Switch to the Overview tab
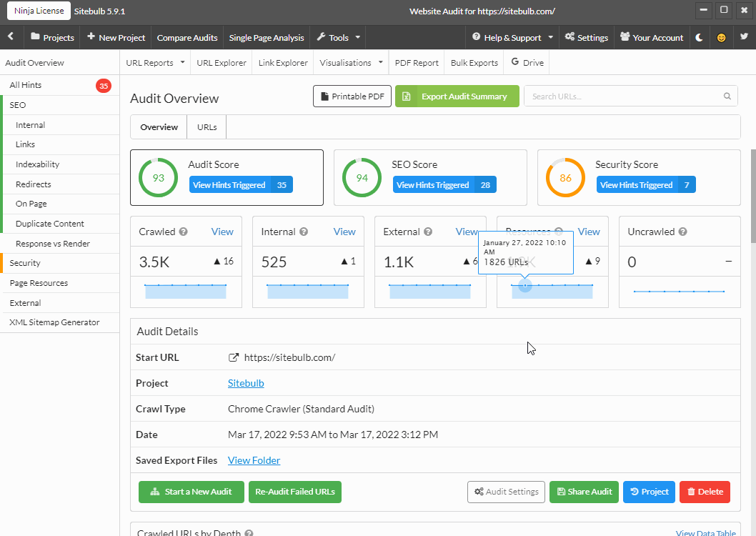 pos(159,127)
